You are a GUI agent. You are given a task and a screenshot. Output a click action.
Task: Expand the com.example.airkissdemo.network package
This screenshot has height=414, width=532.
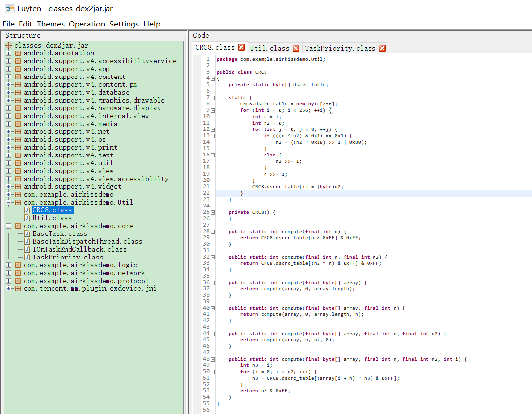pyautogui.click(x=9, y=273)
